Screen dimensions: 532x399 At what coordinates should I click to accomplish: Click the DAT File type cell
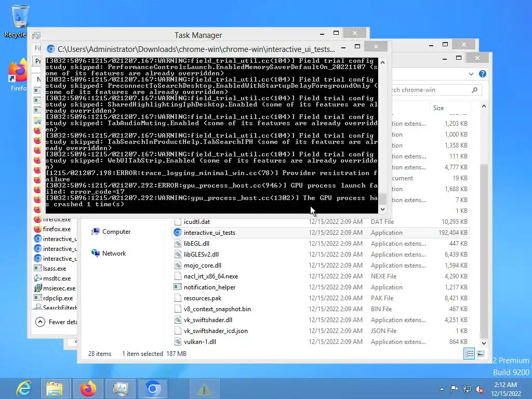coord(382,222)
